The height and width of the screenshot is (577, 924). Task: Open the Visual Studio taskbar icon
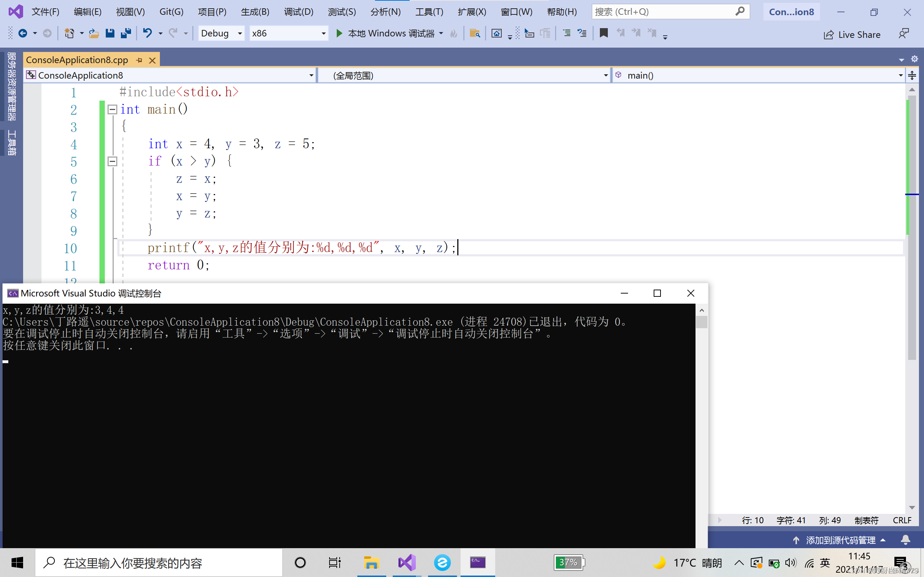click(x=407, y=563)
